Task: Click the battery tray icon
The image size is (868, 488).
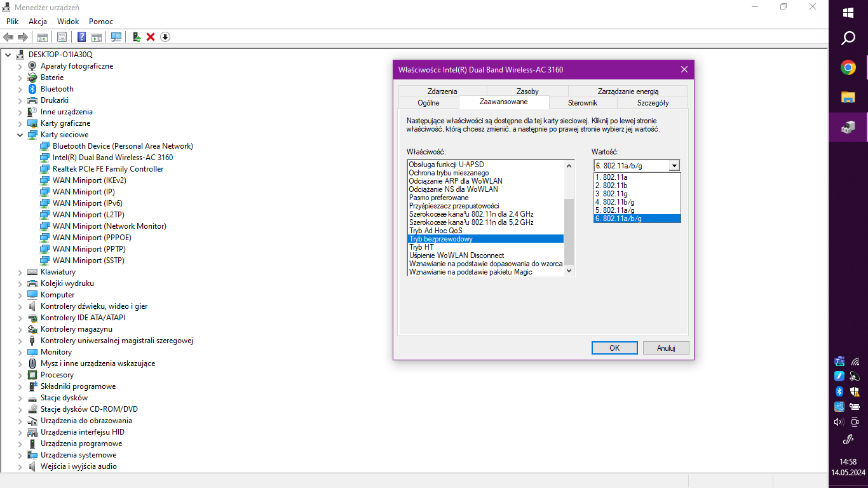Action: pyautogui.click(x=855, y=407)
